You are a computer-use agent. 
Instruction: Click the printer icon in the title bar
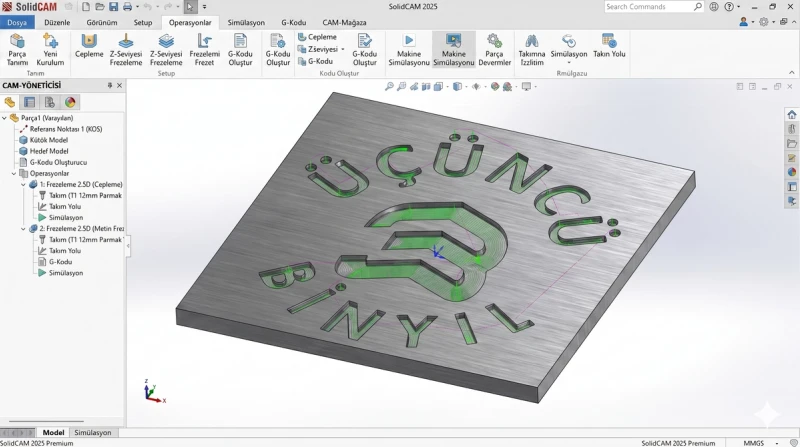click(x=127, y=7)
